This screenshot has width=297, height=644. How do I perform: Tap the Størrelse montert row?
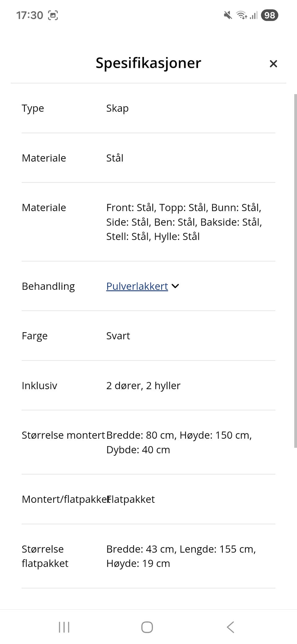tap(63, 435)
